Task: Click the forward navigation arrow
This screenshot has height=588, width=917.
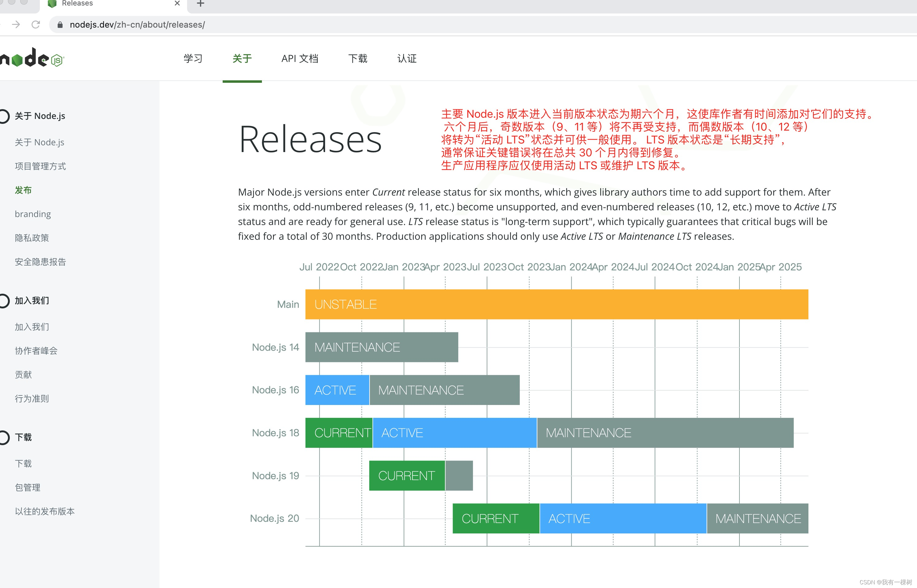Action: (16, 25)
